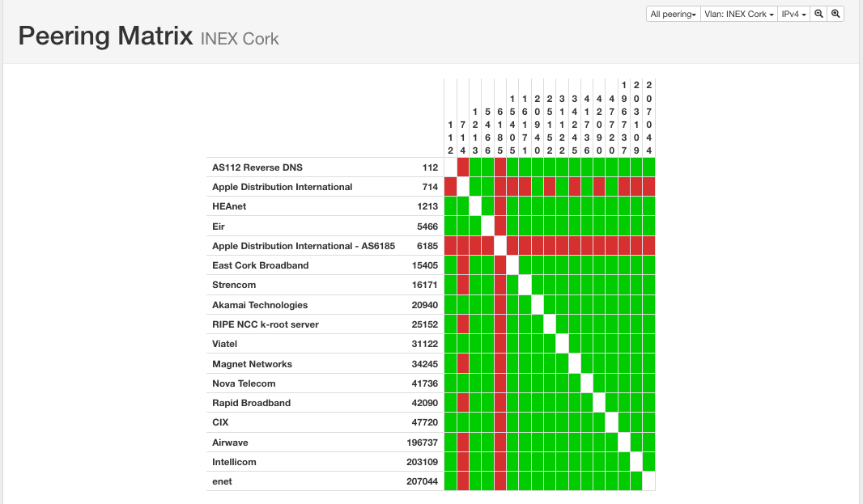Image resolution: width=863 pixels, height=504 pixels.
Task: Select the RIPE NCC k-root server label
Action: pyautogui.click(x=266, y=324)
